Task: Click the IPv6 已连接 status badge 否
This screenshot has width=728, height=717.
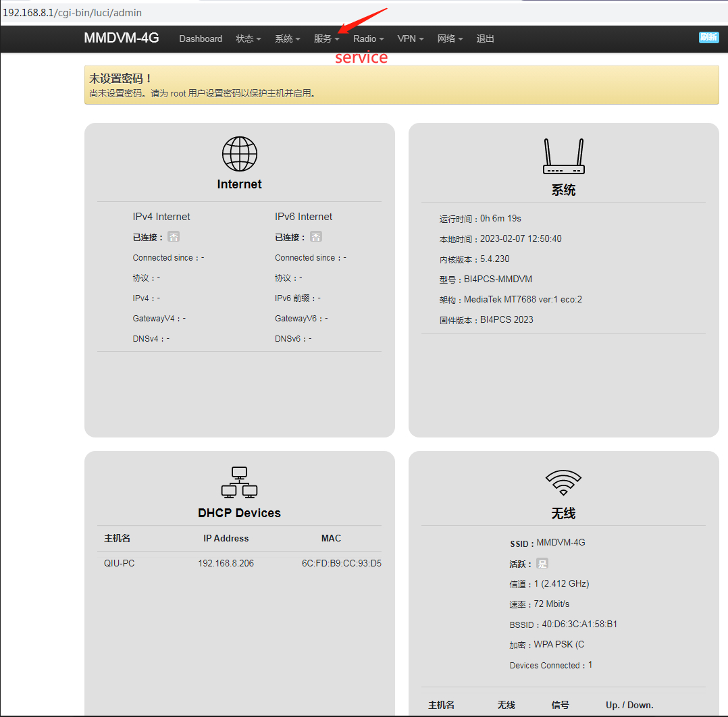Action: [316, 237]
